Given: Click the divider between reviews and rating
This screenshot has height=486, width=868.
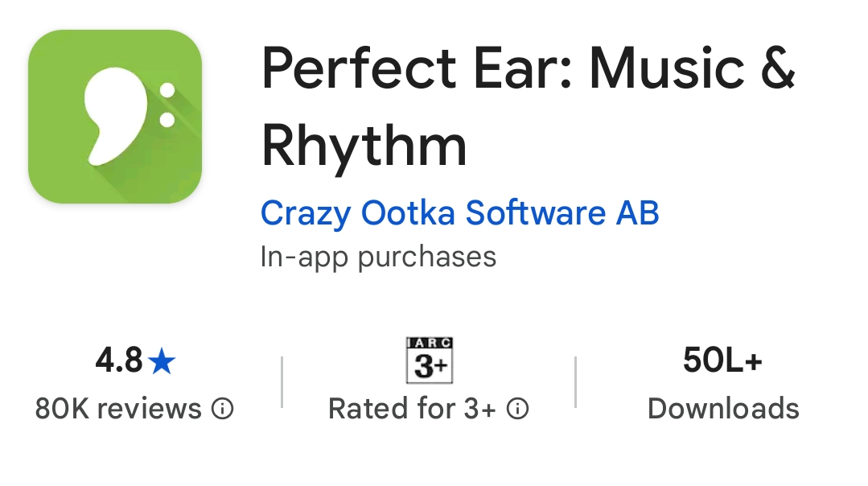Looking at the screenshot, I should pos(282,382).
